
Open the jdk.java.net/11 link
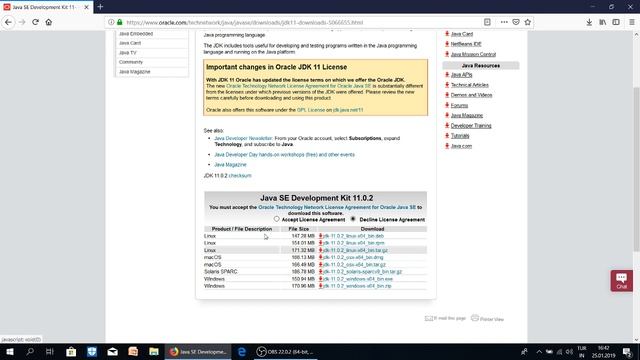tap(348, 110)
